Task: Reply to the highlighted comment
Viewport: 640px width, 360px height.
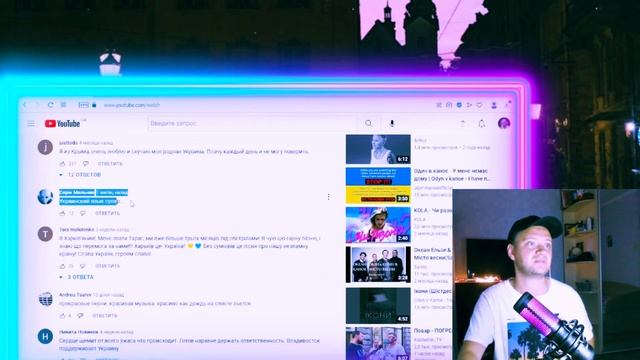Action: [108, 213]
